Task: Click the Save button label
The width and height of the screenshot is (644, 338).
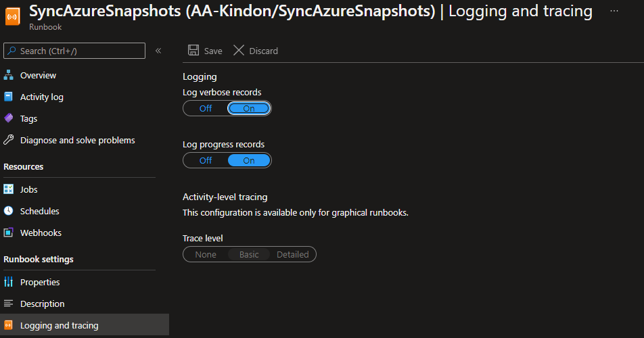Action: pos(213,51)
